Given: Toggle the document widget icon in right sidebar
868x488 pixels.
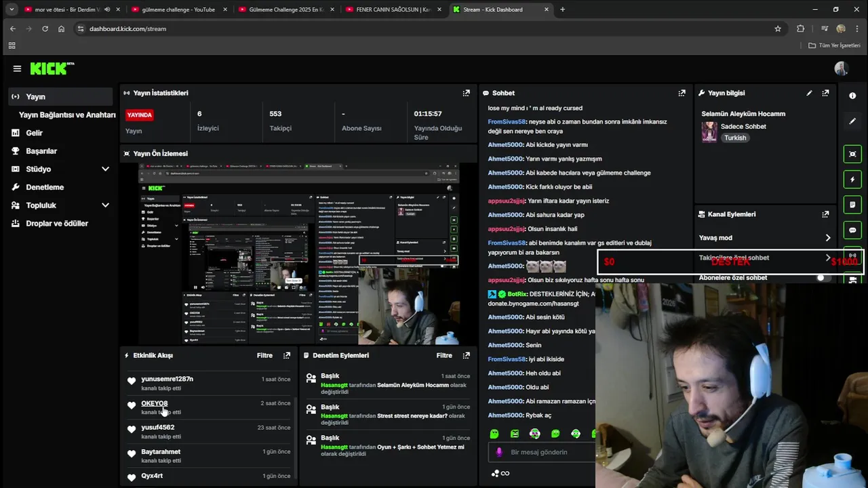Looking at the screenshot, I should pos(852,205).
